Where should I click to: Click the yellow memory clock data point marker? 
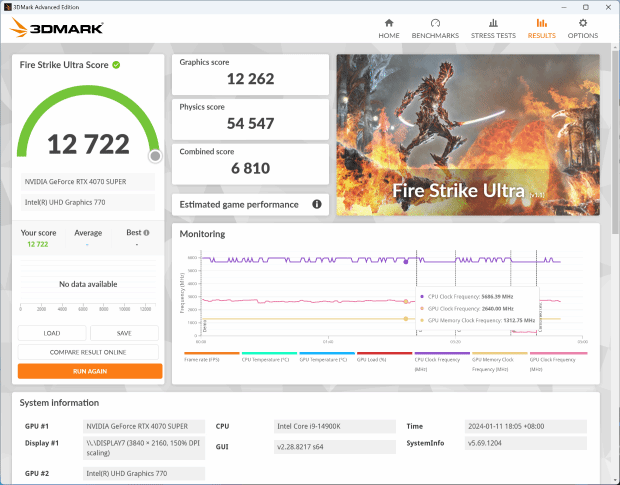pos(406,319)
